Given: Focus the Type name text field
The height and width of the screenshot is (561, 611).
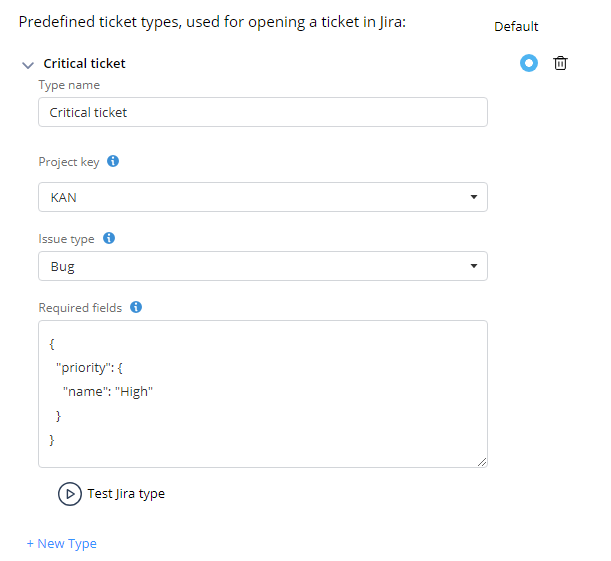Looking at the screenshot, I should coord(263,112).
